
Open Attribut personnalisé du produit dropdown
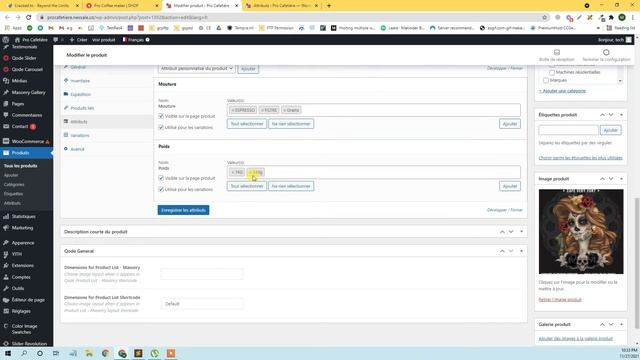coord(197,69)
